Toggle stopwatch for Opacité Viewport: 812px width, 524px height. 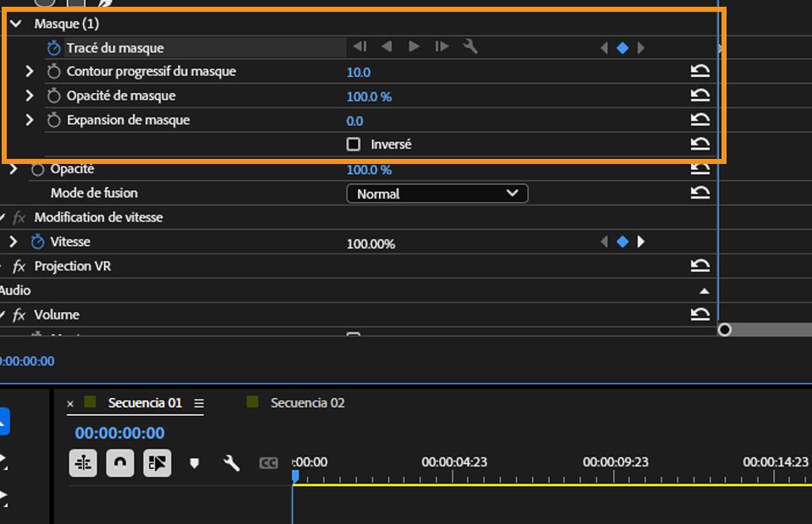37,170
